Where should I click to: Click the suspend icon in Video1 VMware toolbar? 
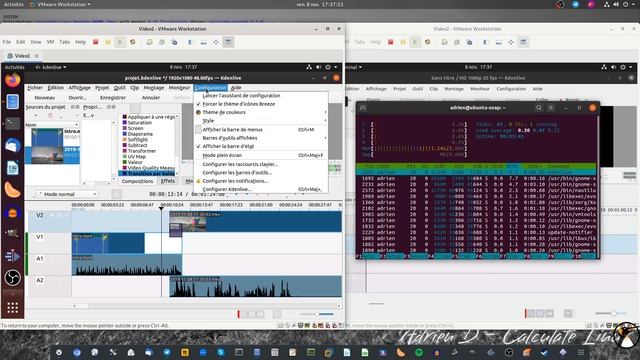(x=108, y=42)
